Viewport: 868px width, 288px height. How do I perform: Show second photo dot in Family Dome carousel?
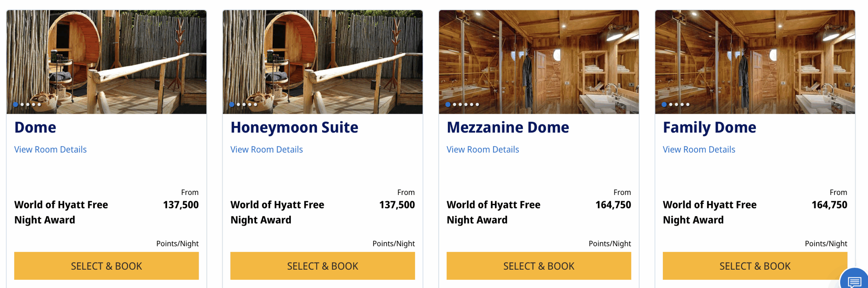click(x=671, y=105)
